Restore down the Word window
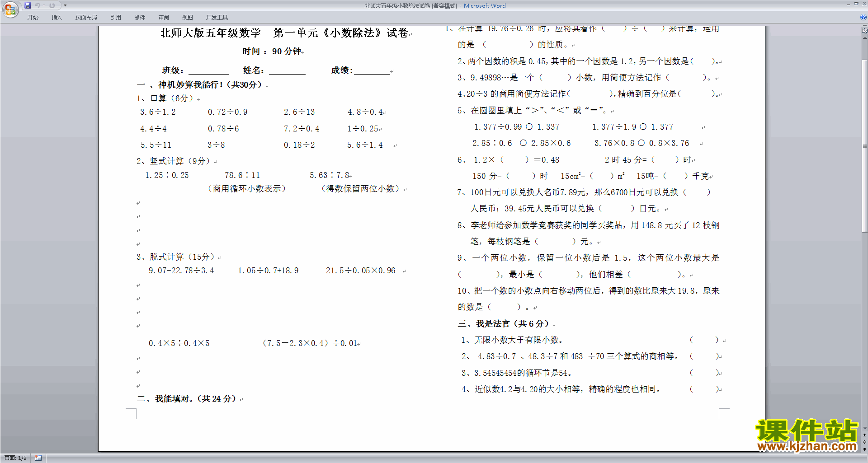868x463 pixels. coord(856,4)
